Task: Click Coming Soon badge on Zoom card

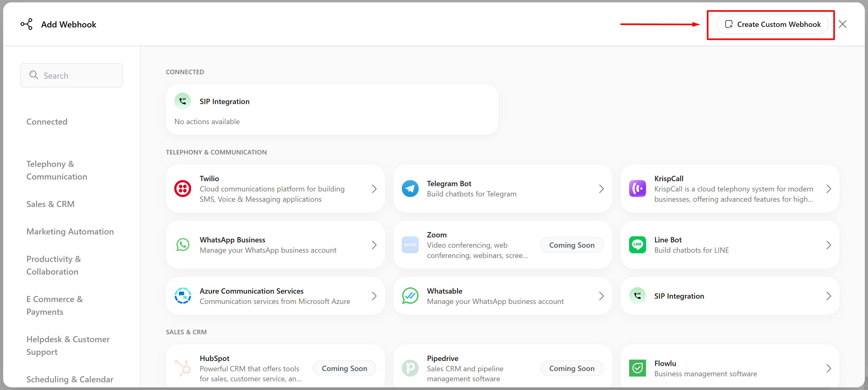Action: click(572, 245)
